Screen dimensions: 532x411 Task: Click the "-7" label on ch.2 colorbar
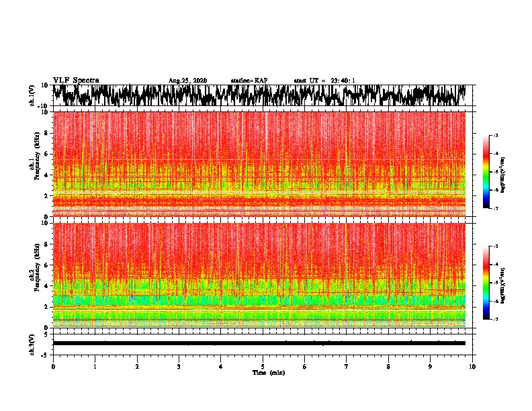pos(496,319)
